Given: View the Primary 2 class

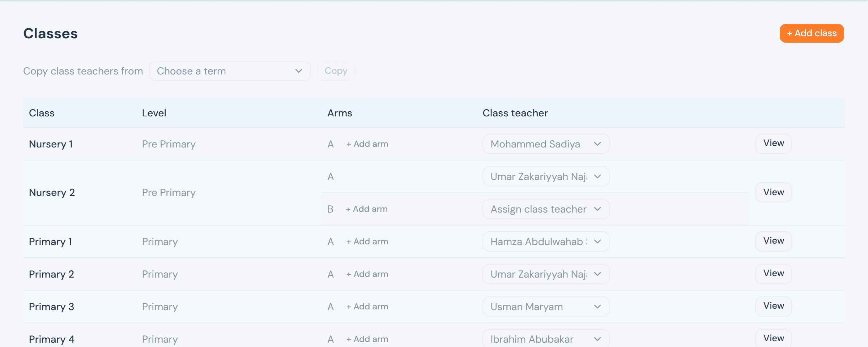Looking at the screenshot, I should [774, 274].
